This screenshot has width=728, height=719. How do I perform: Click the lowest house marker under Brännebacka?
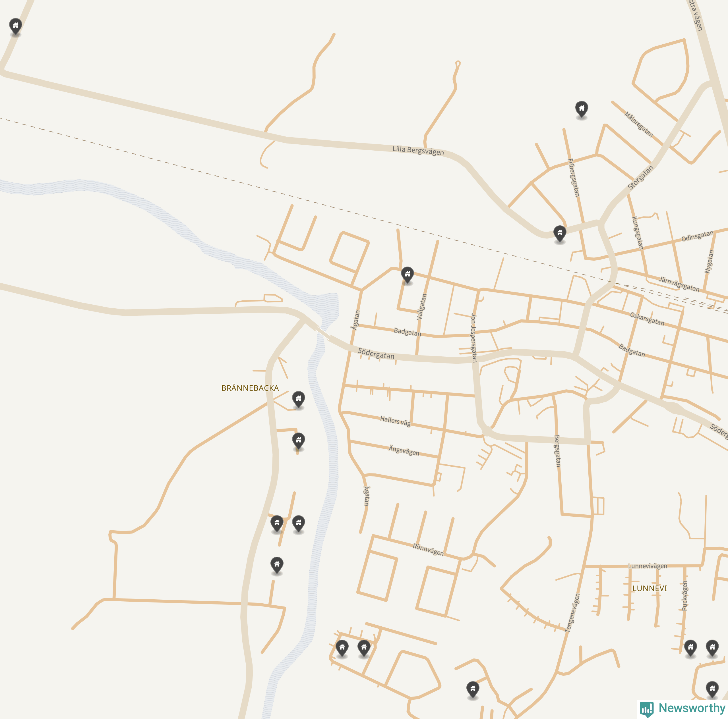[x=277, y=565]
